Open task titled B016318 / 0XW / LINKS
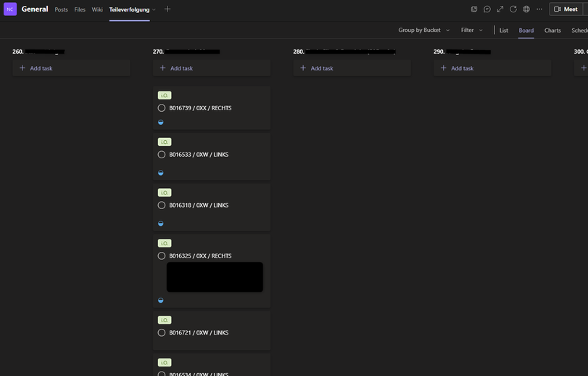Viewport: 588px width, 376px height. pyautogui.click(x=199, y=205)
